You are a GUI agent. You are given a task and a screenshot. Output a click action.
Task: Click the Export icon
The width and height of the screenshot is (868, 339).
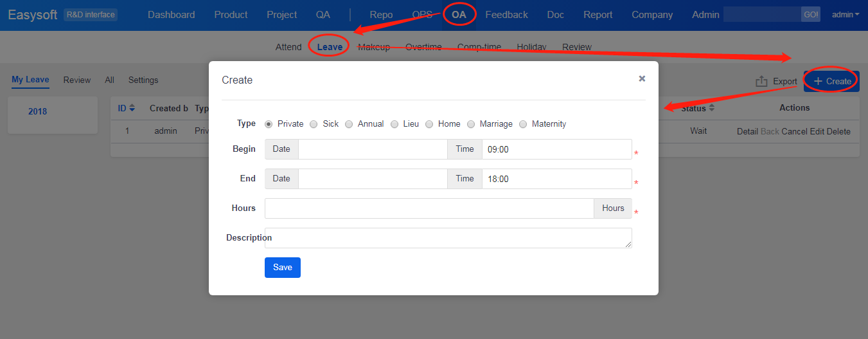762,81
